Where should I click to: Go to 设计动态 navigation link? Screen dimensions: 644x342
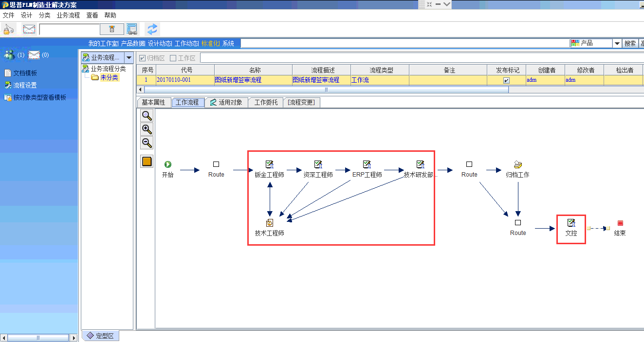159,43
